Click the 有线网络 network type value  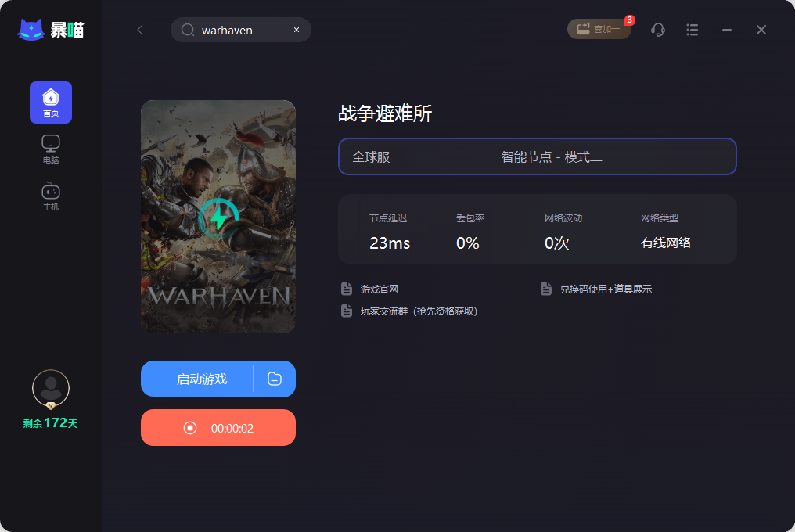[x=666, y=243]
